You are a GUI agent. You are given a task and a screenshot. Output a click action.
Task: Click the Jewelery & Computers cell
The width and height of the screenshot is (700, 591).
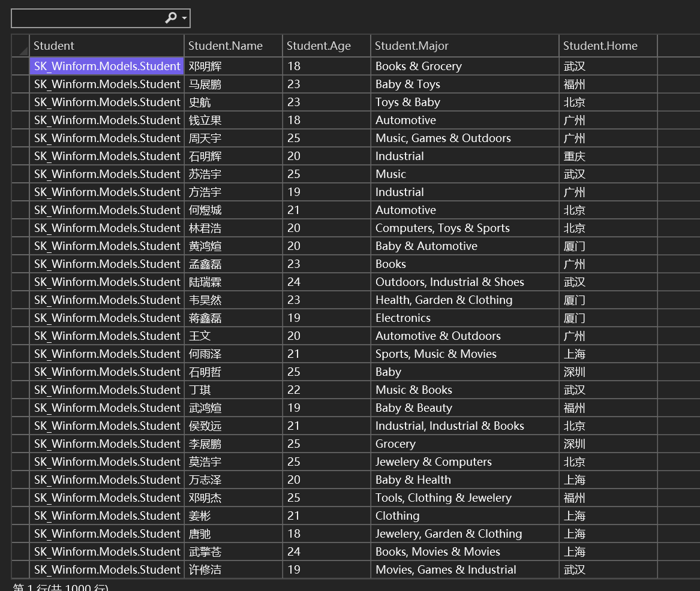click(464, 462)
